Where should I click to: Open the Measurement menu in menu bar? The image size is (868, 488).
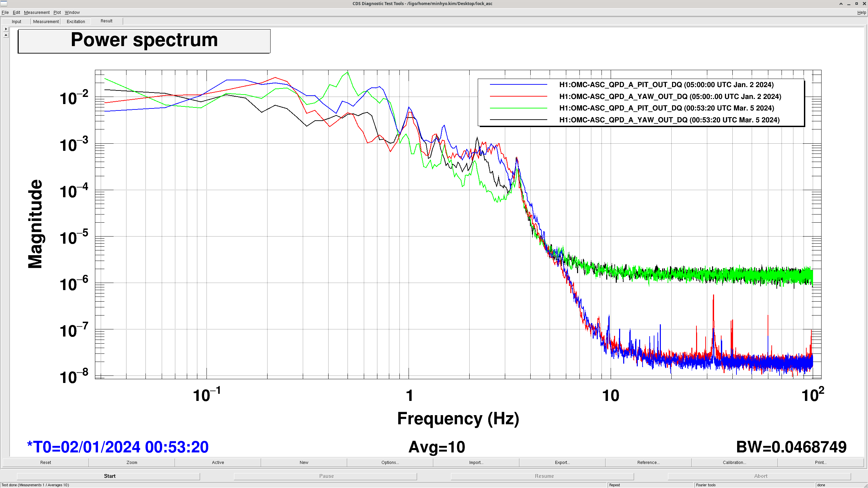point(37,12)
